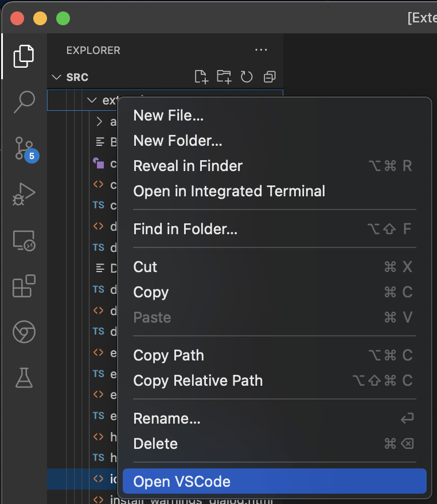The height and width of the screenshot is (504, 437).
Task: Select Reveal in Finder
Action: [x=275, y=166]
